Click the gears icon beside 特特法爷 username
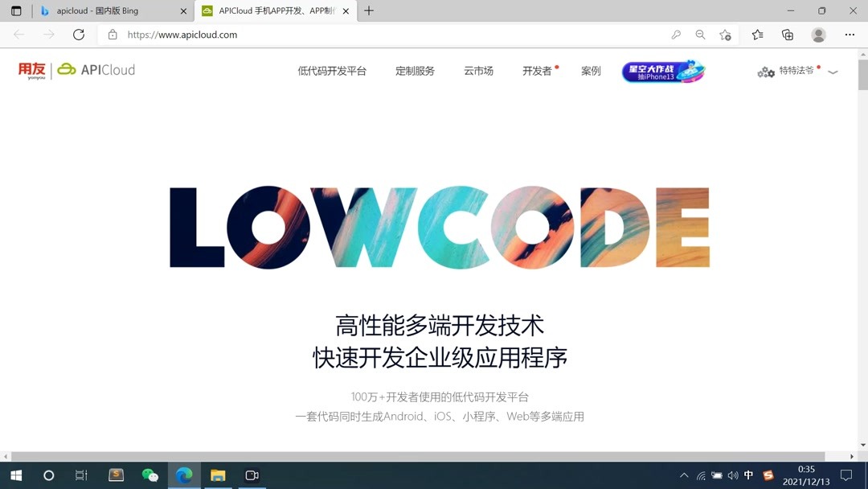Viewport: 868px width, 489px height. point(764,72)
